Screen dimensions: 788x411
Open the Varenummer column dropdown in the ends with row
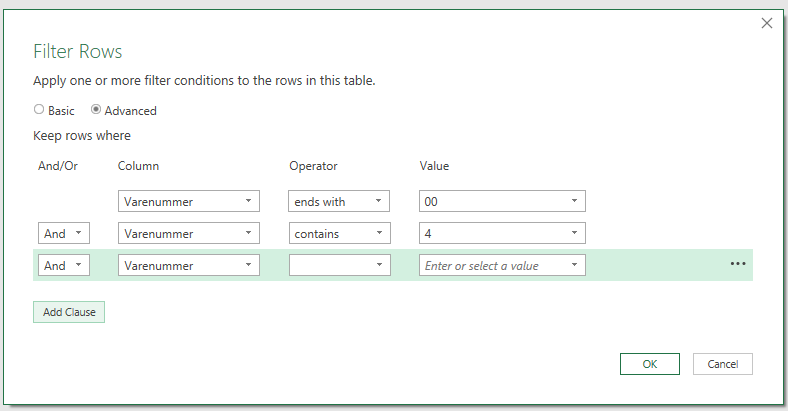point(188,201)
